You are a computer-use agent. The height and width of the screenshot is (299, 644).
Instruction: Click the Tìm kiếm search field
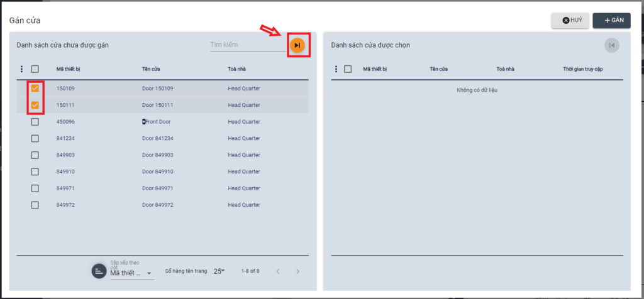click(x=248, y=45)
